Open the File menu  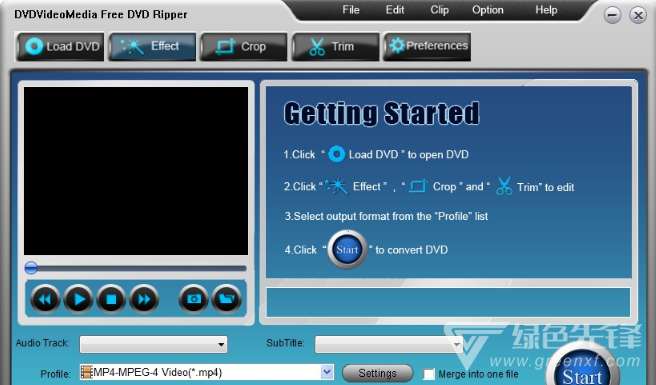(351, 10)
